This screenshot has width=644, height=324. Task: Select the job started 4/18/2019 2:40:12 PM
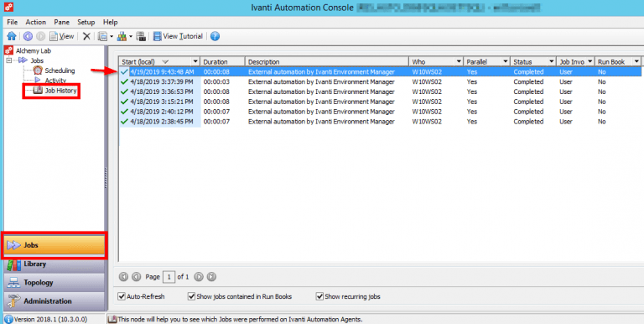(380, 112)
